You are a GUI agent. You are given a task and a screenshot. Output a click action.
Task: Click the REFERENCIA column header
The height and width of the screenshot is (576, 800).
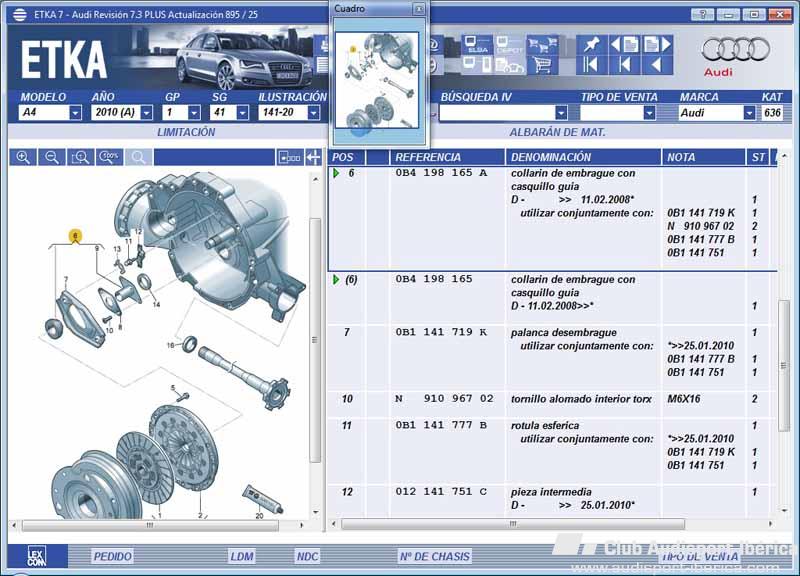coord(447,157)
